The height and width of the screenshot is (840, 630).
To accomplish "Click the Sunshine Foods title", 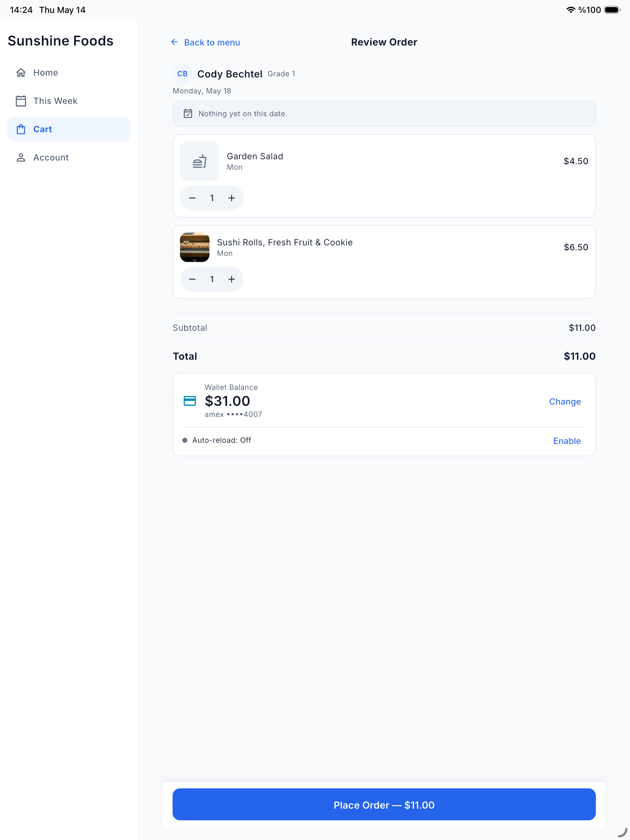I will tap(60, 41).
